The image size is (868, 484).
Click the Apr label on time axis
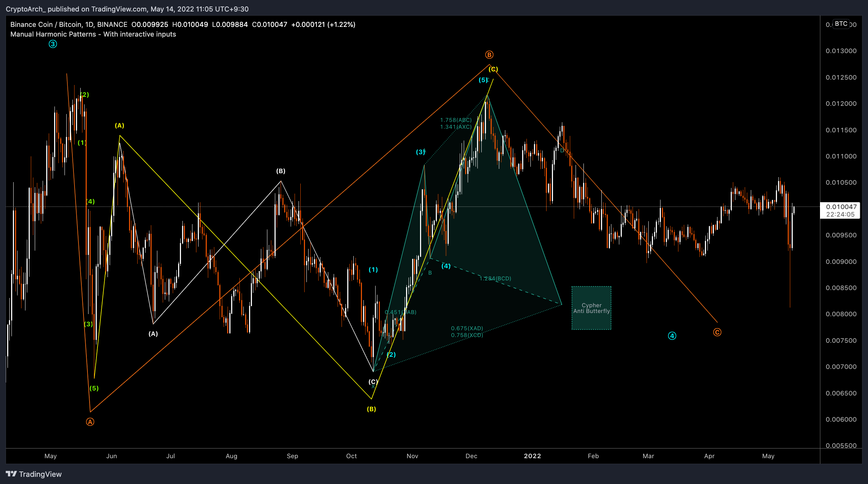tap(709, 456)
